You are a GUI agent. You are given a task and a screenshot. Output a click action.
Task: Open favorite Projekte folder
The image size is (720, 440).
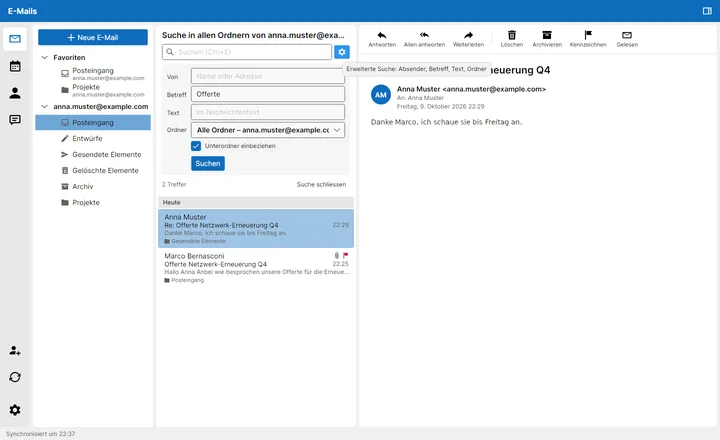[94, 90]
